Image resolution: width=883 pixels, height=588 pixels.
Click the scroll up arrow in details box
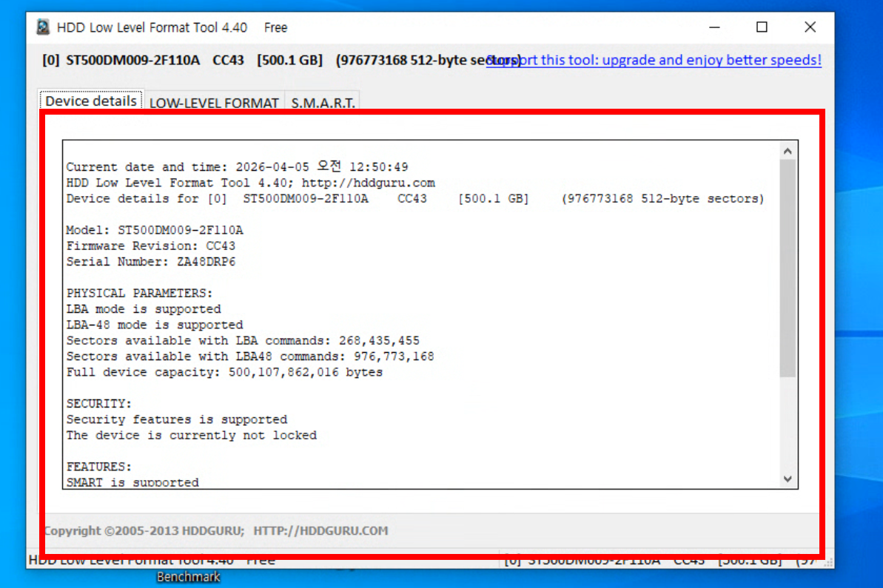pyautogui.click(x=788, y=151)
